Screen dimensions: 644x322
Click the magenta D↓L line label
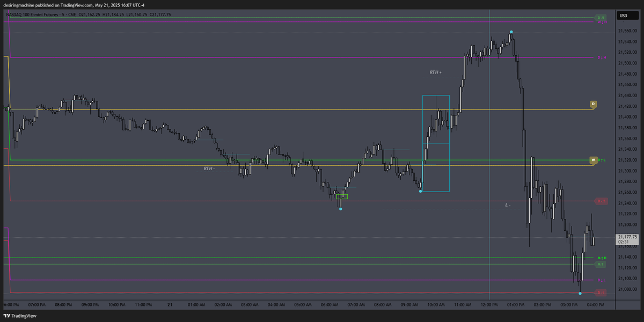point(602,280)
